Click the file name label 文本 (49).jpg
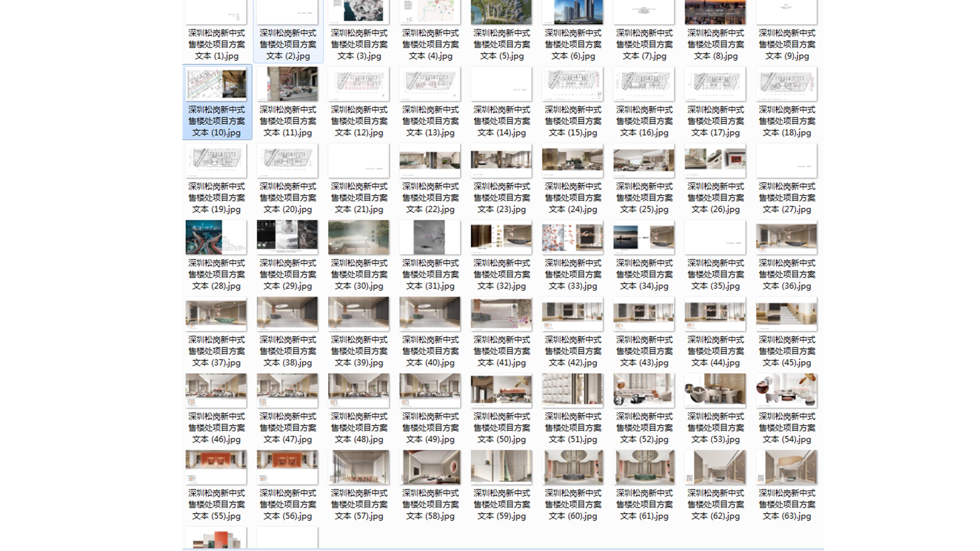The width and height of the screenshot is (980, 551). [430, 428]
